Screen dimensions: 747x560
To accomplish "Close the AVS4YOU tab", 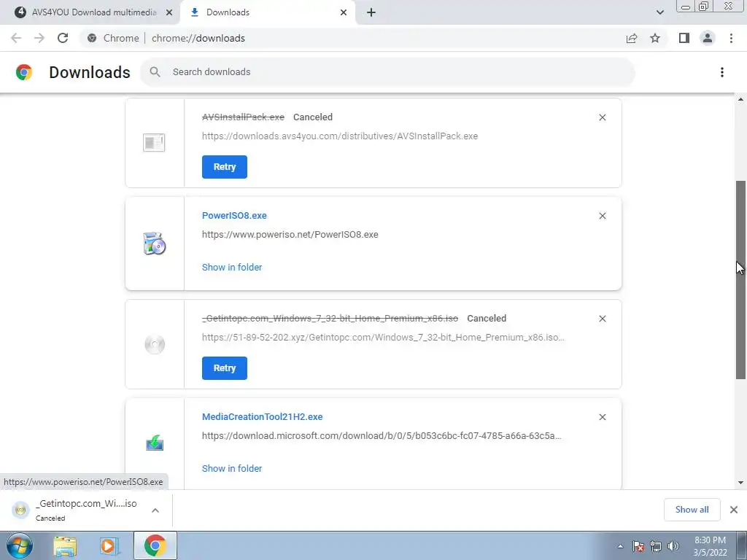I will [169, 12].
